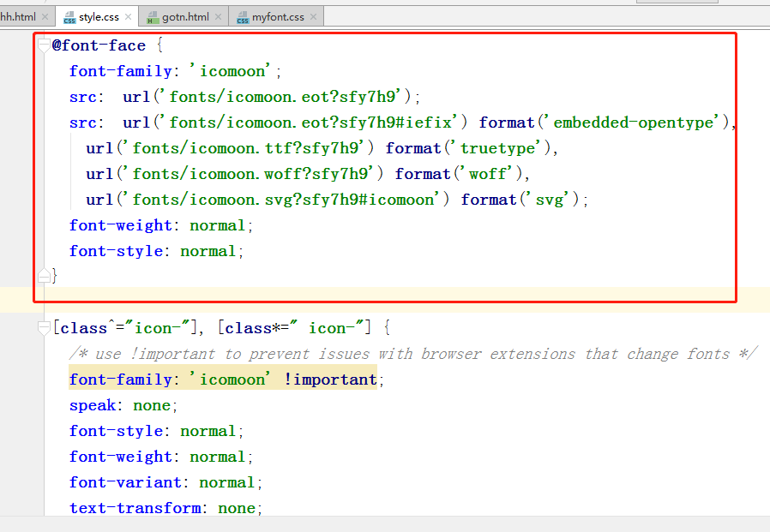Click 'fonts/icomoon.woff?sfy7h9' url string
This screenshot has width=770, height=532.
pyautogui.click(x=250, y=174)
